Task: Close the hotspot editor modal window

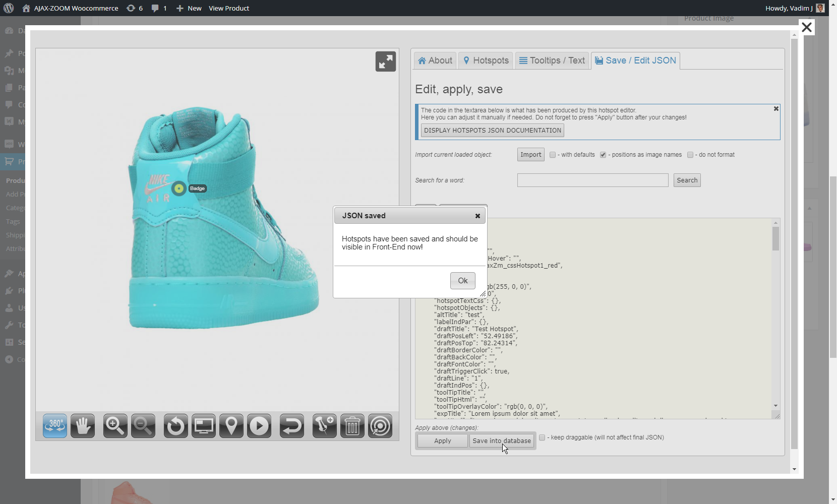Action: tap(807, 27)
